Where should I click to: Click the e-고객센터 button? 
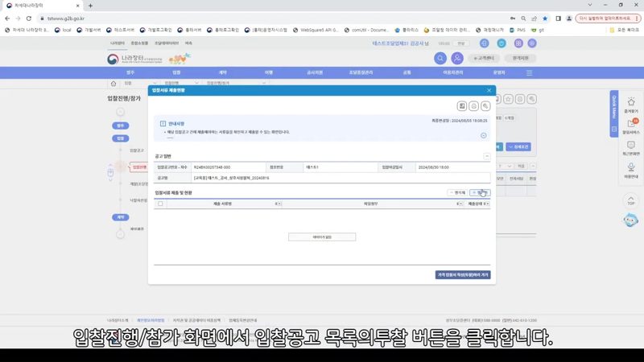[484, 58]
